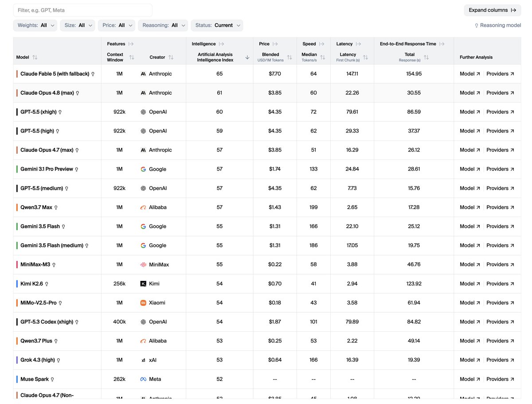Sort by Intelligence Index down arrow
This screenshot has width=532, height=404.
(247, 57)
